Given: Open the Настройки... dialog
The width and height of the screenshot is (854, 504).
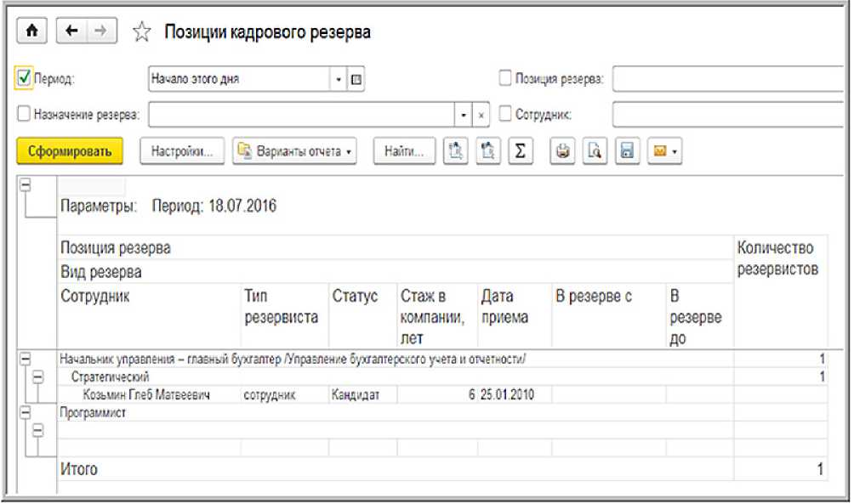Looking at the screenshot, I should pos(182,150).
